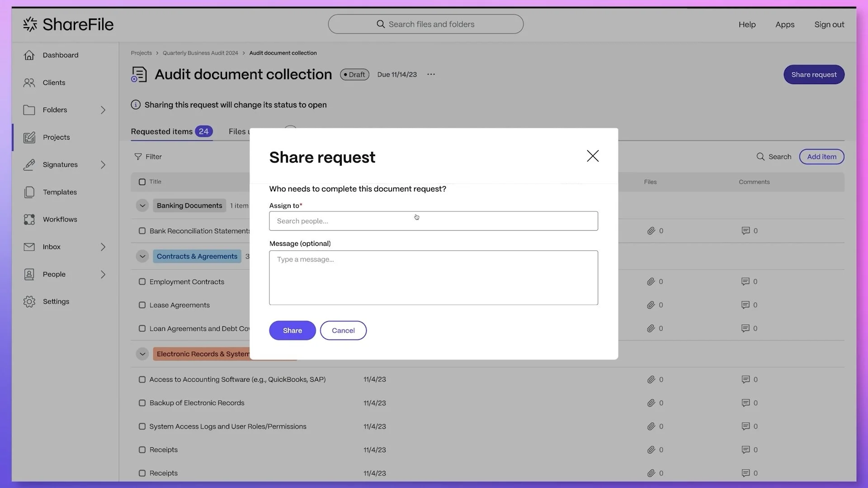Expand the Folders sidebar chevron
Viewport: 868px width, 488px height.
pos(103,110)
